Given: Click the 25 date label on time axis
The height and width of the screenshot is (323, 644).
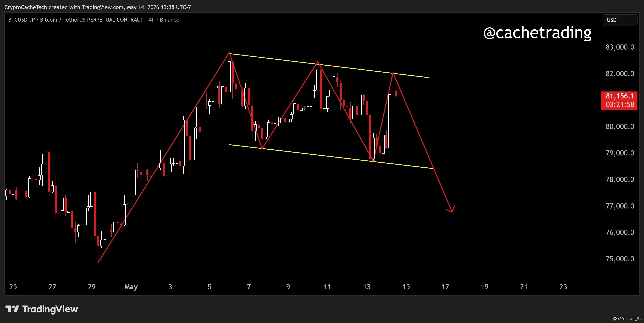Looking at the screenshot, I should [x=13, y=287].
